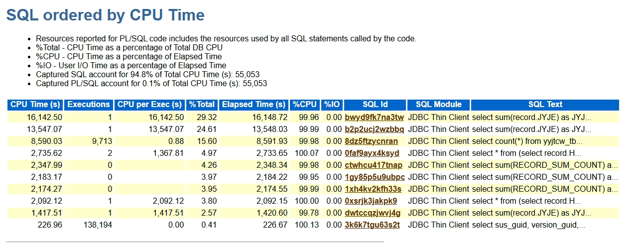Open SQL Id link bwyd9fk7na3tw
The image size is (644, 248).
pos(374,118)
